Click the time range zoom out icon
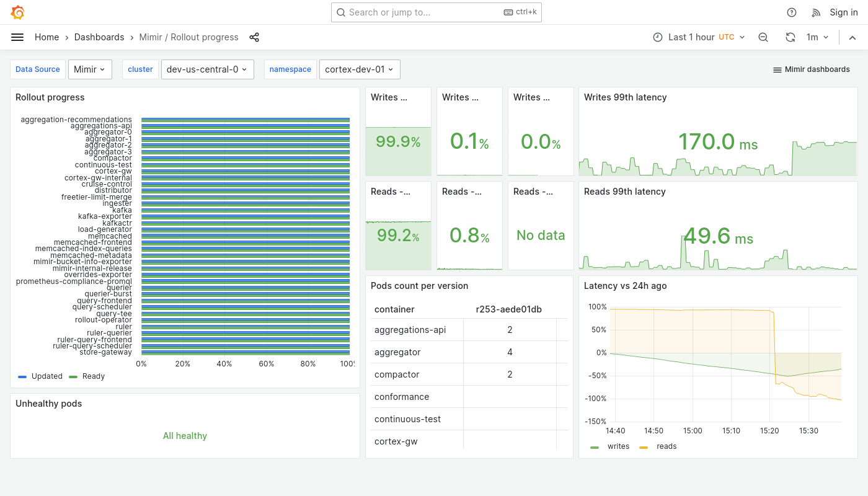This screenshot has width=868, height=496. tap(763, 37)
